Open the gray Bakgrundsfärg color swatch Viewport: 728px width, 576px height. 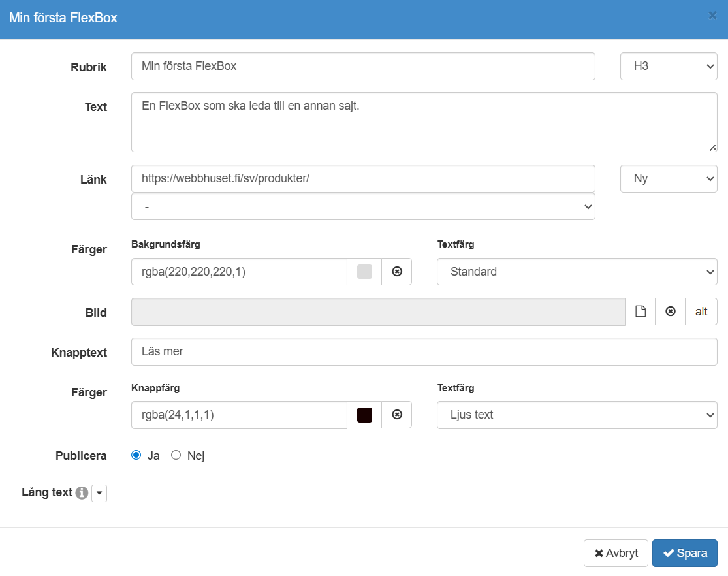click(x=364, y=272)
